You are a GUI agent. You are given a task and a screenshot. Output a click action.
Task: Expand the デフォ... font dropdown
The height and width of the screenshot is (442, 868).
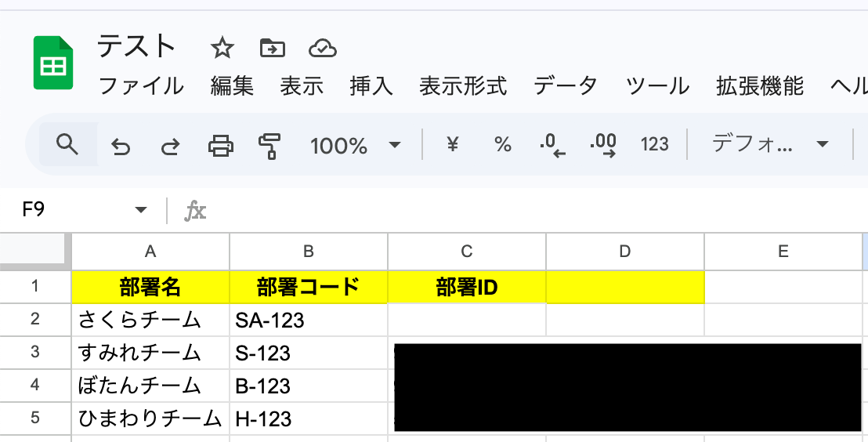[x=770, y=144]
